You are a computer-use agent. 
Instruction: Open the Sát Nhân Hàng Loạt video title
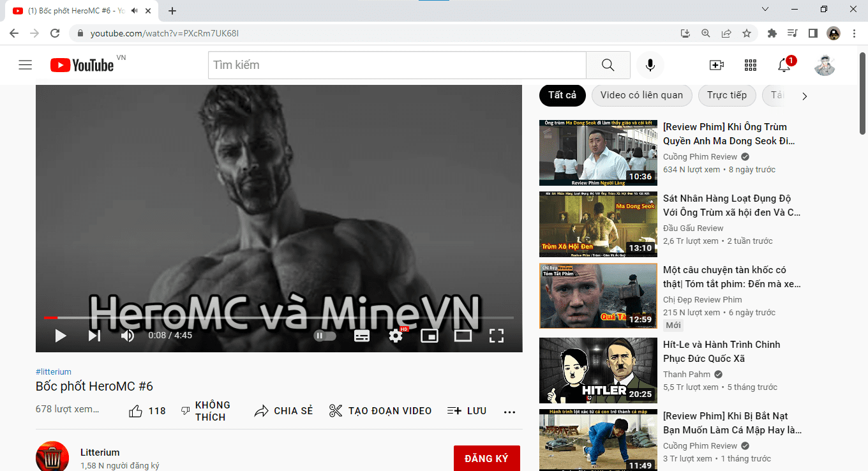pyautogui.click(x=732, y=206)
